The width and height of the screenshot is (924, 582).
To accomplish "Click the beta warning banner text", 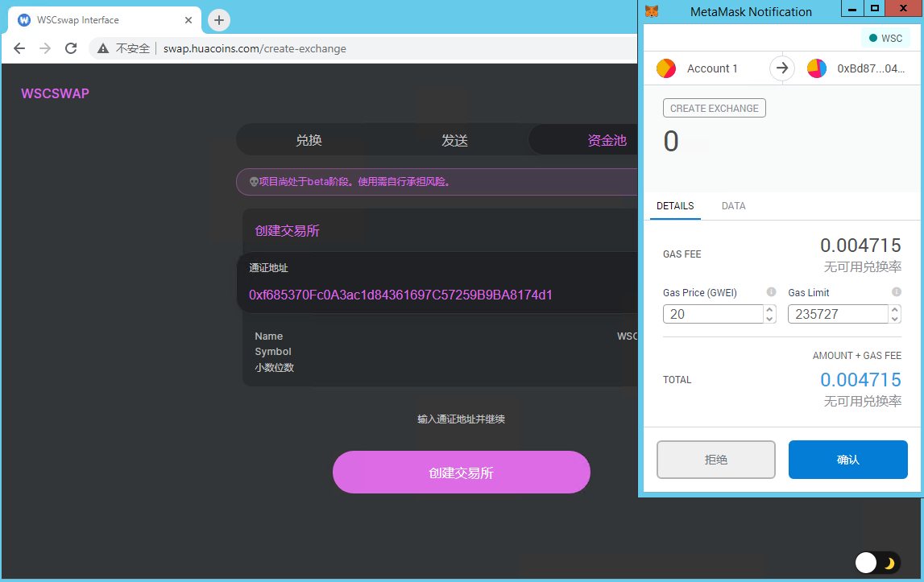I will coord(350,181).
